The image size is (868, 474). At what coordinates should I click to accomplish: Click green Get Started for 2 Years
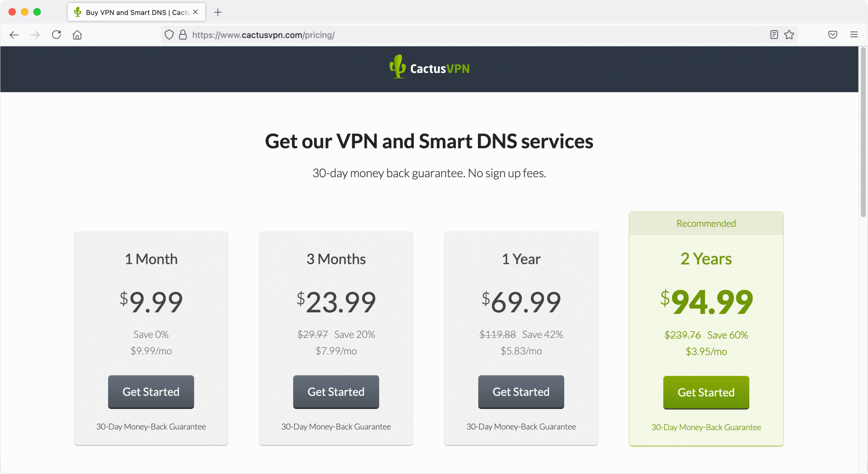coord(706,392)
